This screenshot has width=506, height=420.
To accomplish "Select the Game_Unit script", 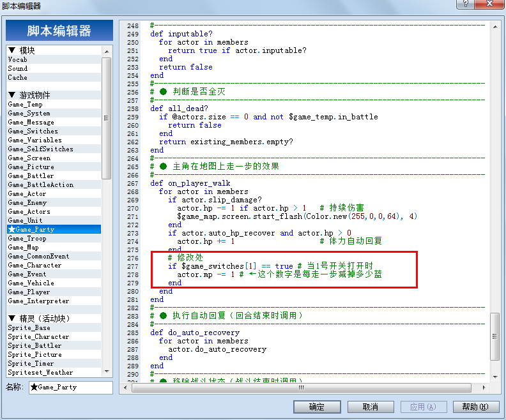I will click(54, 220).
